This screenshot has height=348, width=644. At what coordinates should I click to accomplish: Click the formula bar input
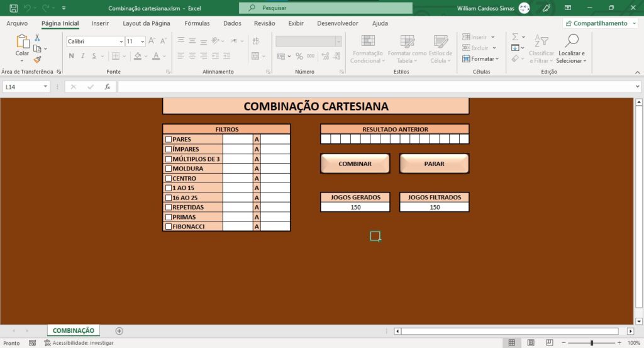[x=376, y=87]
